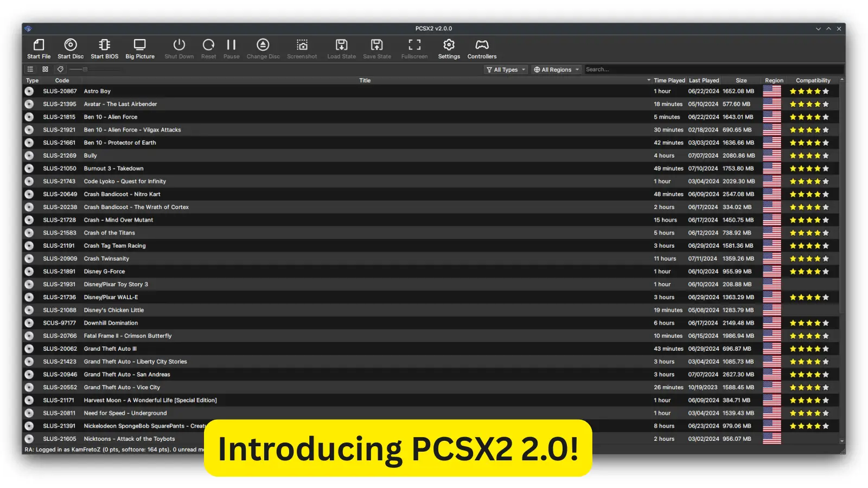Sort by the Code column header

pos(62,80)
